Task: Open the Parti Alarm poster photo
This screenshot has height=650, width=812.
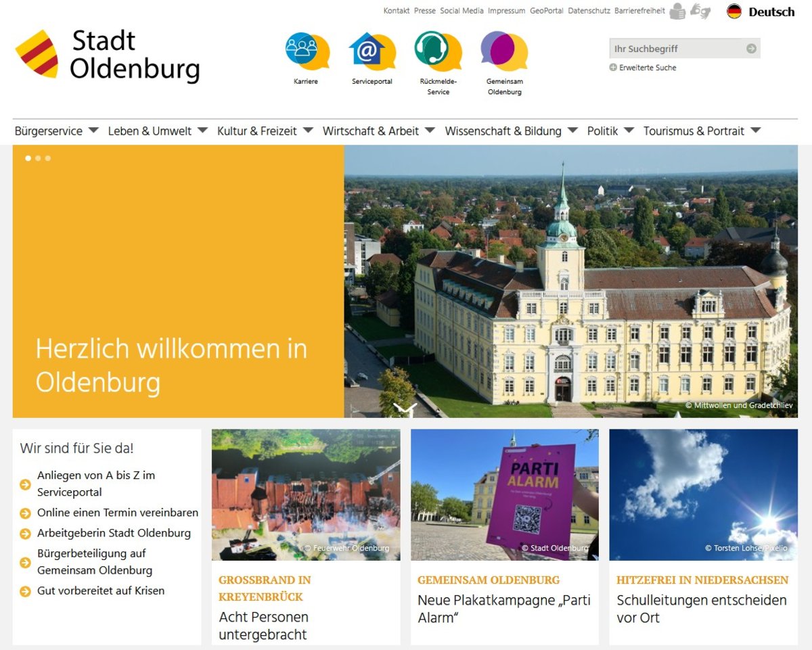Action: point(505,494)
